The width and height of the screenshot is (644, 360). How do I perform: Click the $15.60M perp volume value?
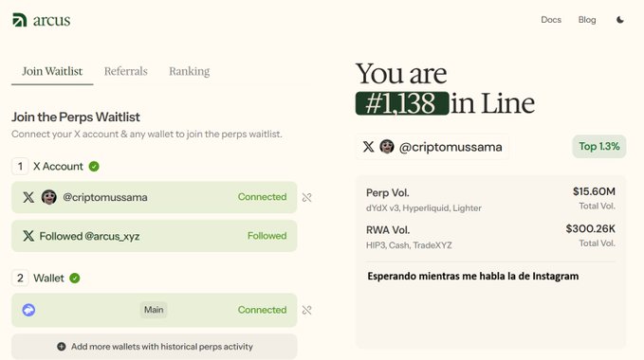click(594, 191)
